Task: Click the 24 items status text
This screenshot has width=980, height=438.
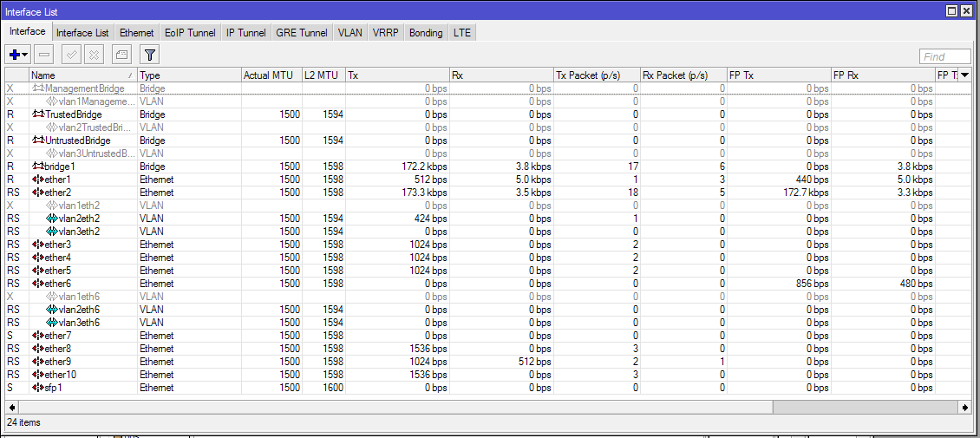Action: pos(23,423)
